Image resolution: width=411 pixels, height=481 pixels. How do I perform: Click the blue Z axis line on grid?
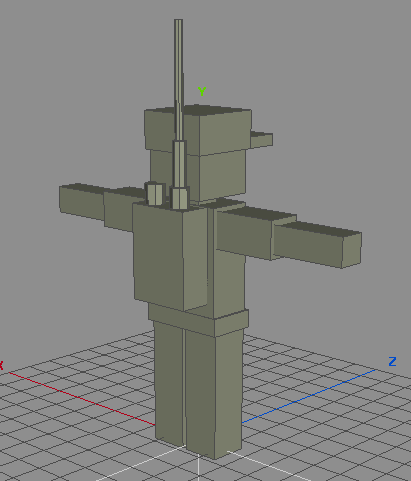[x=308, y=396]
